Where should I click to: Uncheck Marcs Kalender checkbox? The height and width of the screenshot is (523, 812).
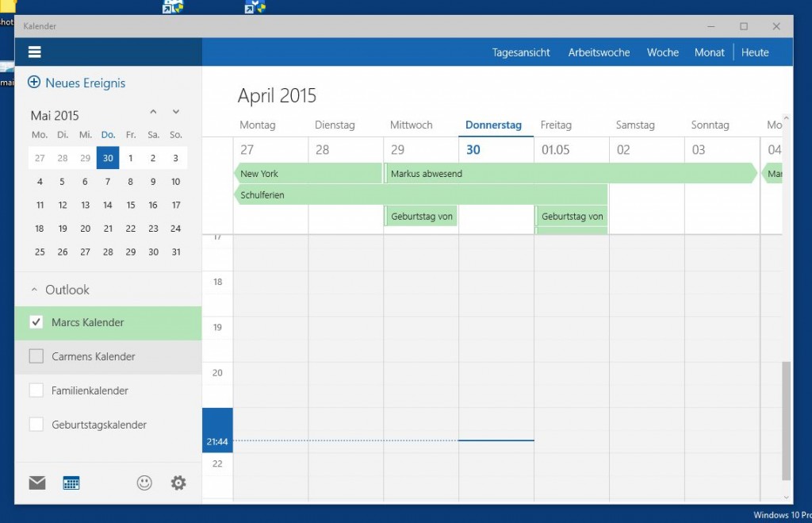pos(36,322)
